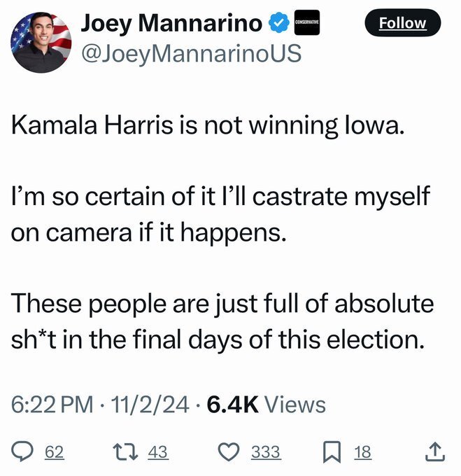
Task: Click the black Conservative affiliation badge
Action: tap(307, 23)
